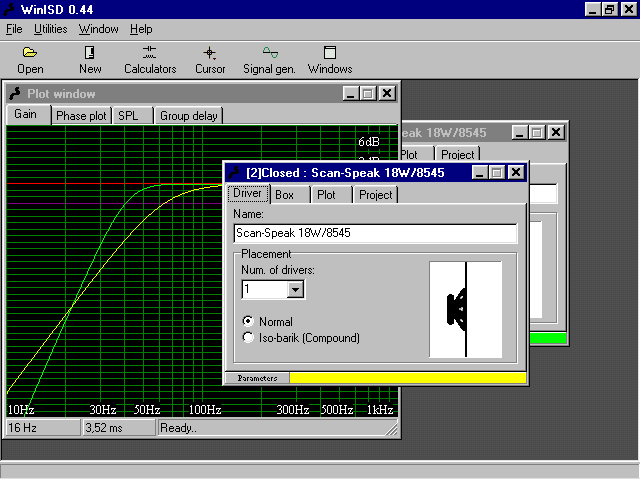Expand the Num. of drivers dropdown
The image size is (640, 480).
coord(295,290)
